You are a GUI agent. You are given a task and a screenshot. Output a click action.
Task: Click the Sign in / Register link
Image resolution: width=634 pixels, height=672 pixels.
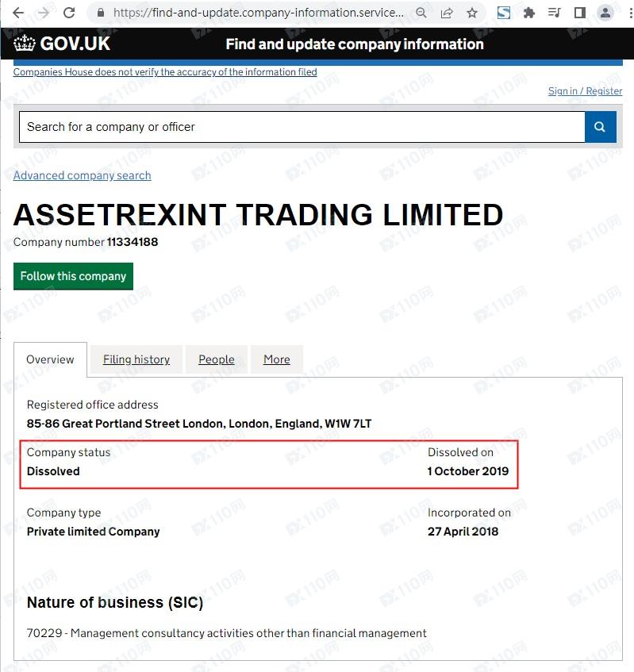[x=585, y=91]
